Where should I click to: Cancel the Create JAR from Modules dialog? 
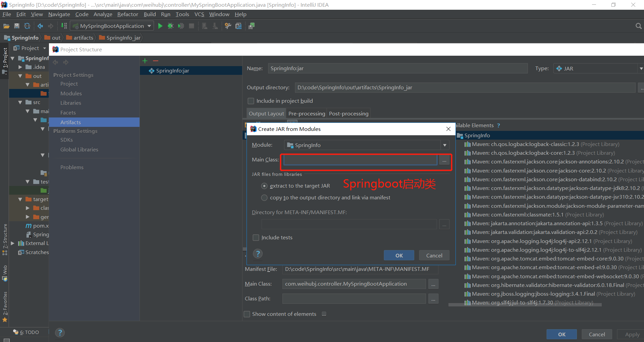[x=434, y=256]
